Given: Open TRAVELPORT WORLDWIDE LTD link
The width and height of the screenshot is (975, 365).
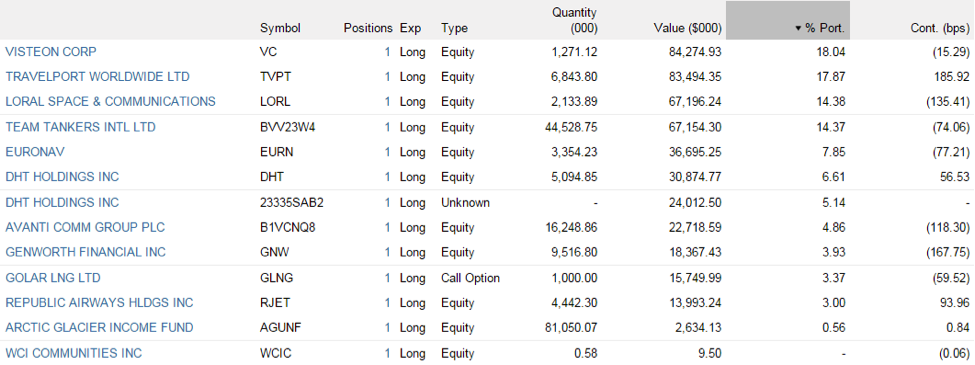Looking at the screenshot, I should (x=98, y=77).
